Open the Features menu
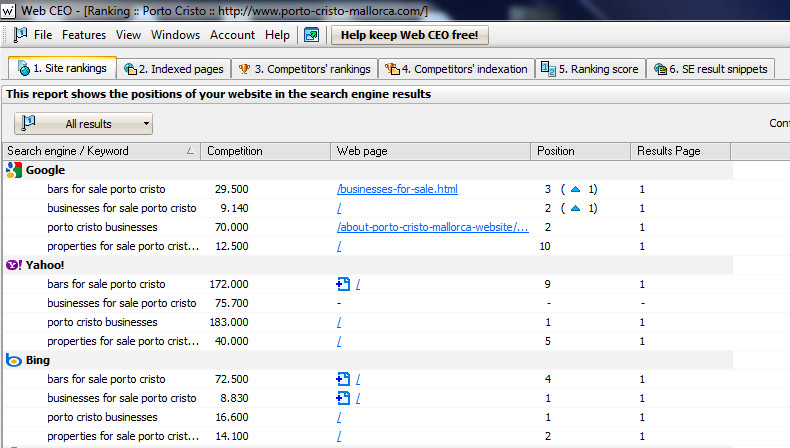The height and width of the screenshot is (448, 790). coord(84,35)
